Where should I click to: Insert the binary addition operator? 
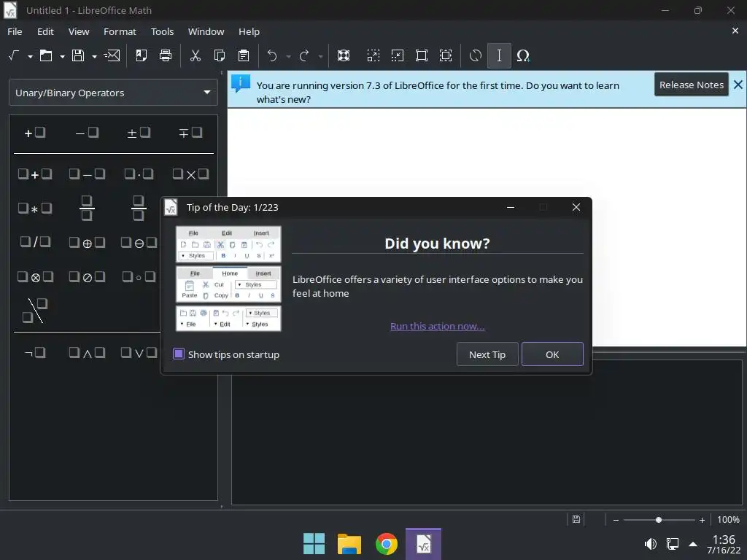coord(35,174)
